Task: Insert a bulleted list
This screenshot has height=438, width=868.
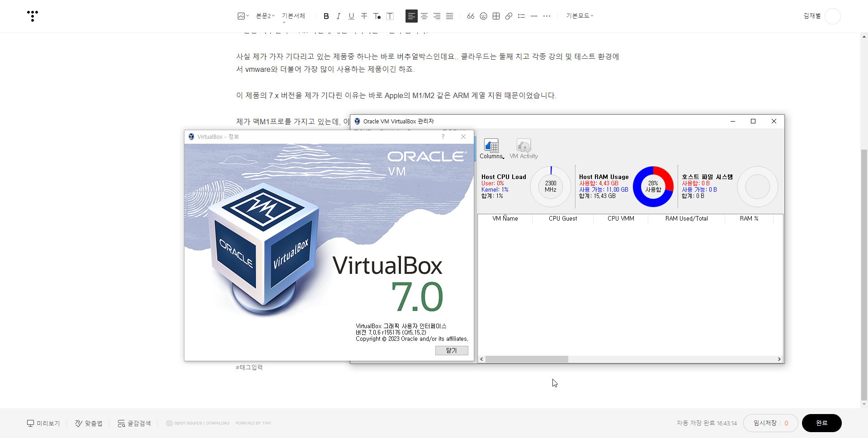Action: click(521, 16)
